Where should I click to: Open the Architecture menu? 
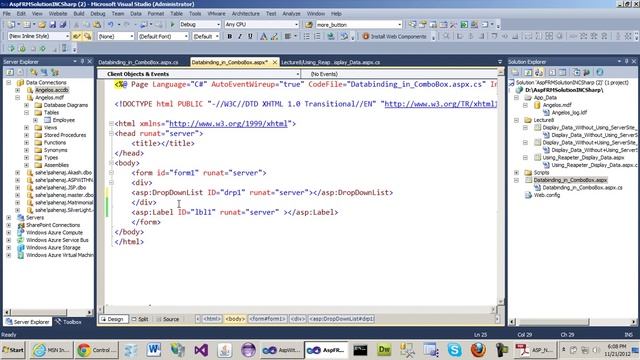tap(246, 13)
